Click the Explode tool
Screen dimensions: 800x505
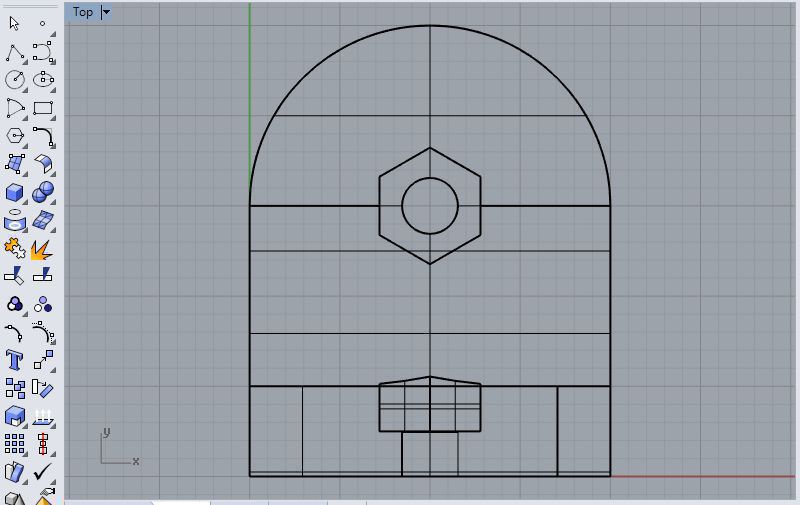42,249
